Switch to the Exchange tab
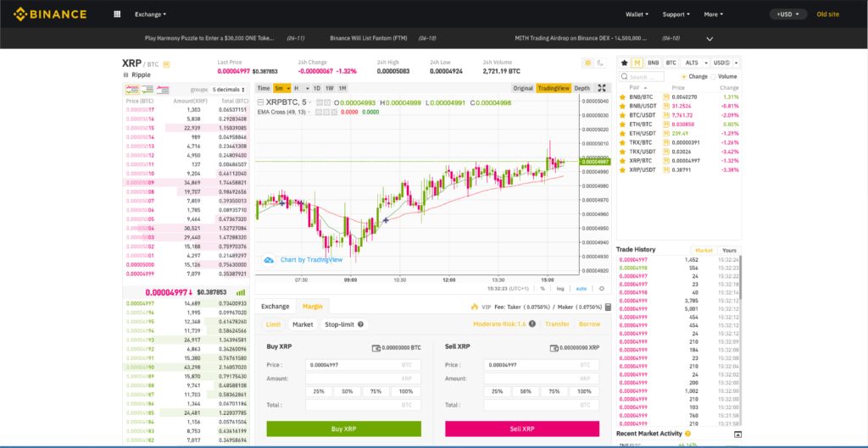Image resolution: width=868 pixels, height=448 pixels. pos(275,306)
